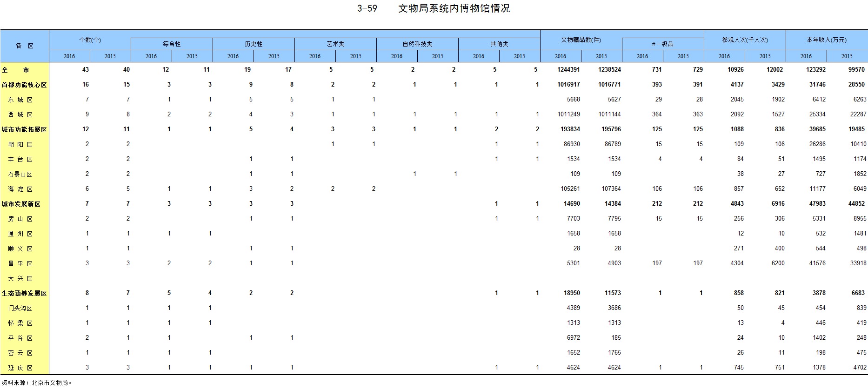Screen dimensions: 868x390
Task: Select the 自然科技类 column header
Action: pos(417,44)
